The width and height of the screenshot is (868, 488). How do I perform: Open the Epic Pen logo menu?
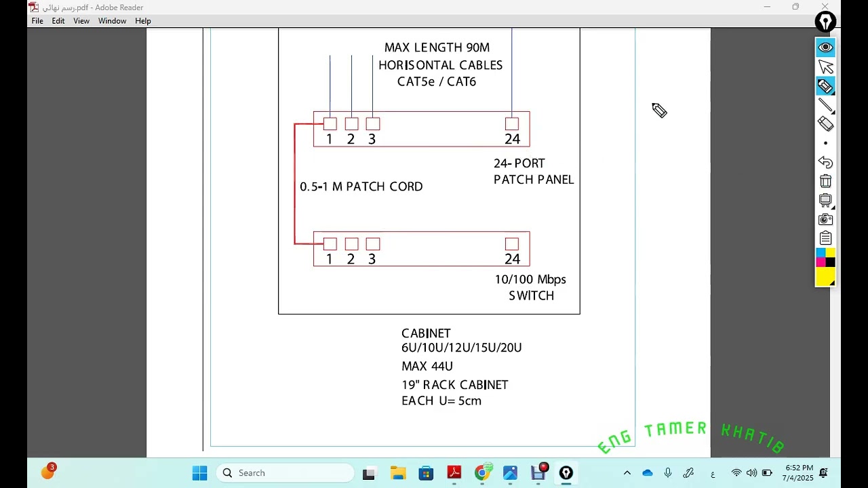point(825,22)
